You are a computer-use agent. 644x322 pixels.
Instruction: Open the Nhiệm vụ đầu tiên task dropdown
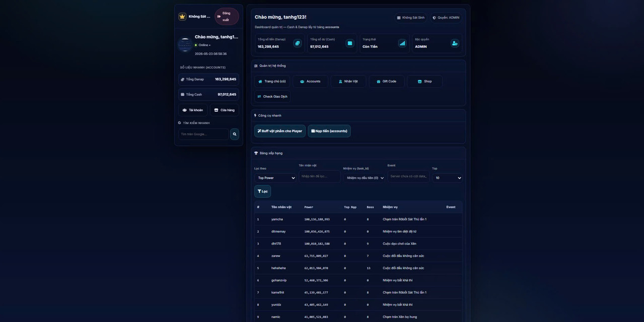(x=364, y=178)
